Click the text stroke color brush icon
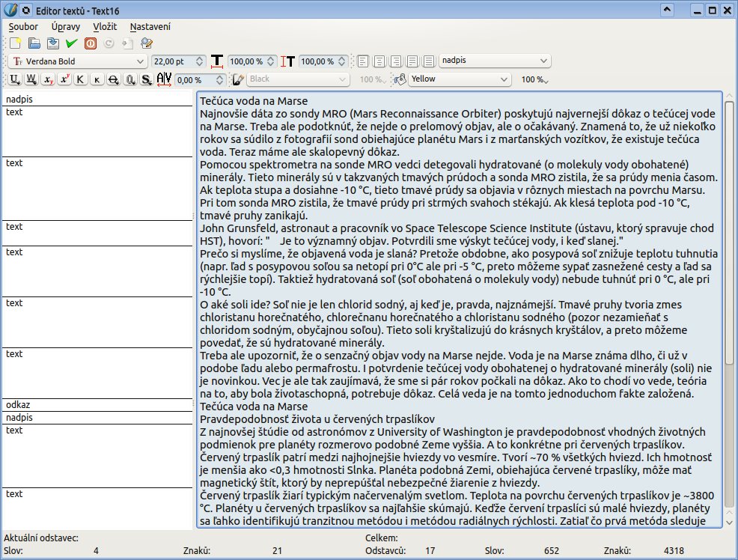The width and height of the screenshot is (738, 560). [238, 79]
